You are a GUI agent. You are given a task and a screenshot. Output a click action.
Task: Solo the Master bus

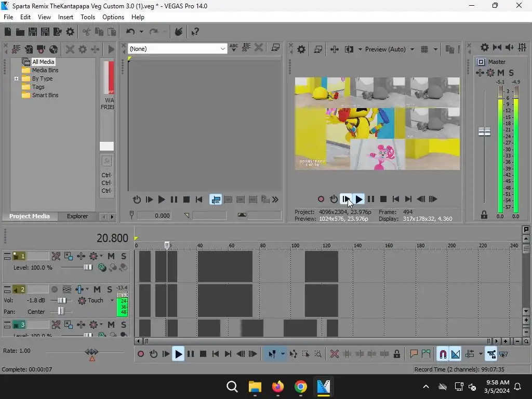tap(511, 73)
